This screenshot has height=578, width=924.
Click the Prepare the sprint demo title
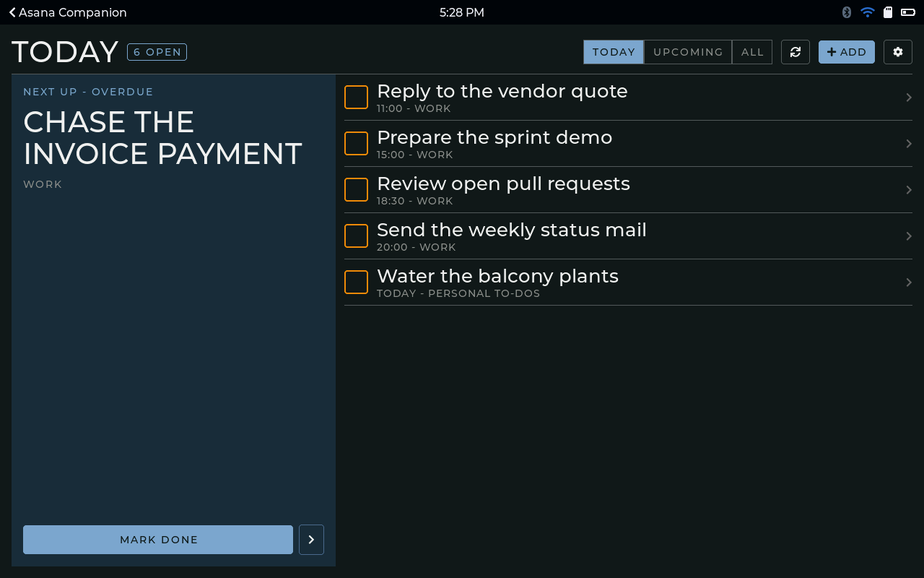coord(494,137)
